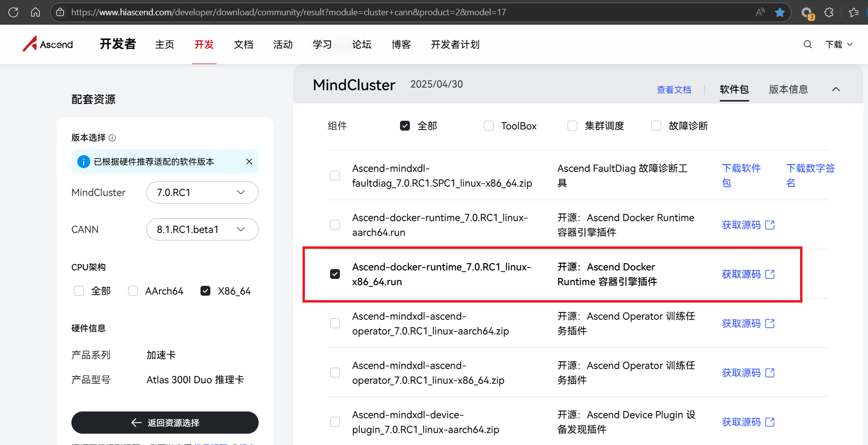Screen dimensions: 868x445
Task: Uncheck the X86_64 CPU architecture box
Action: tap(205, 291)
